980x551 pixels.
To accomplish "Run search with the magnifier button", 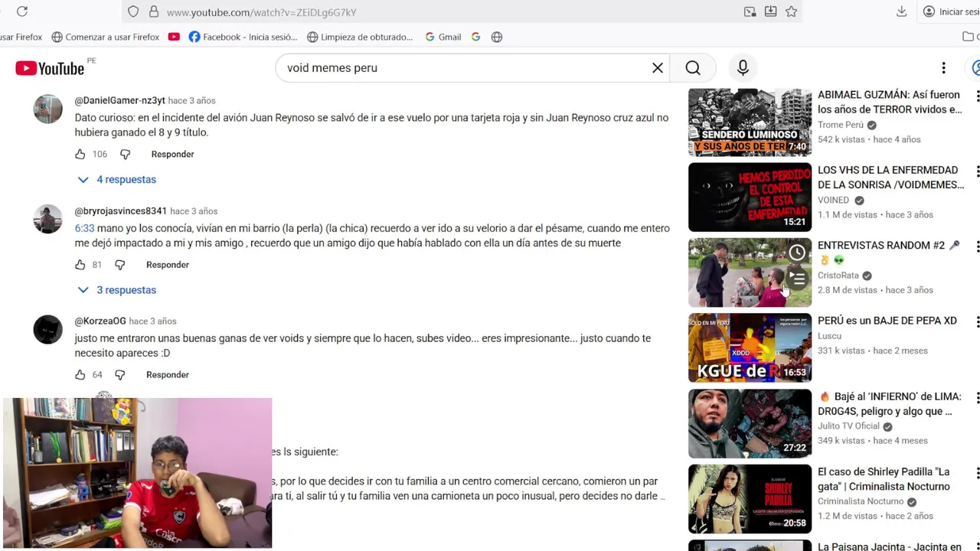I will click(x=693, y=68).
